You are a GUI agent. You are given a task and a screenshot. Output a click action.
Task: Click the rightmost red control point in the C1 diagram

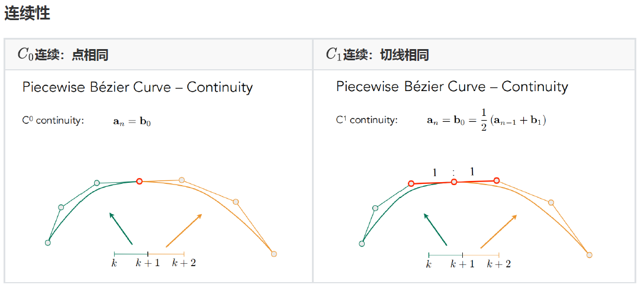coord(497,180)
